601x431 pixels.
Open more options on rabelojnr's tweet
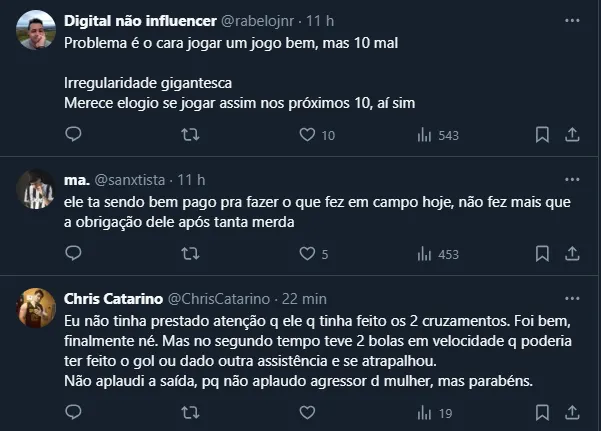573,20
